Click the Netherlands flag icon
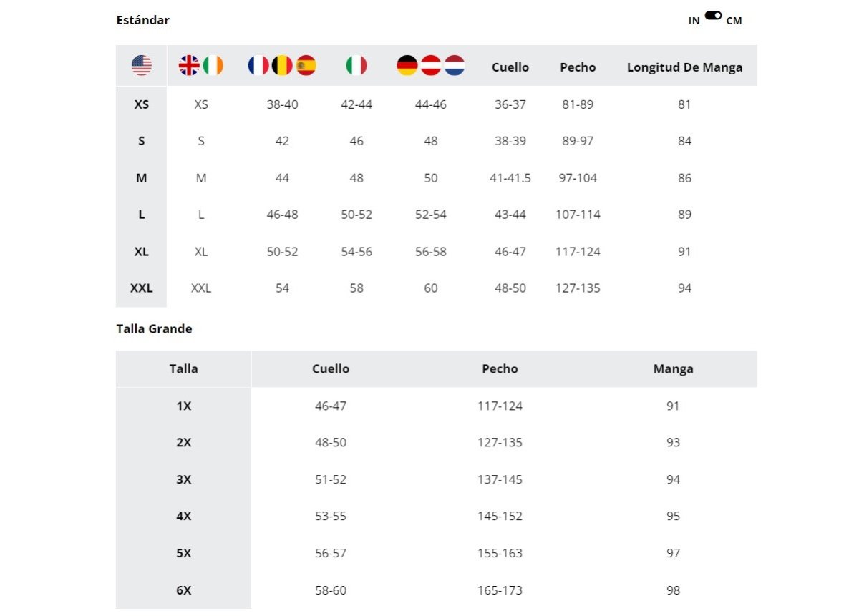 [455, 66]
